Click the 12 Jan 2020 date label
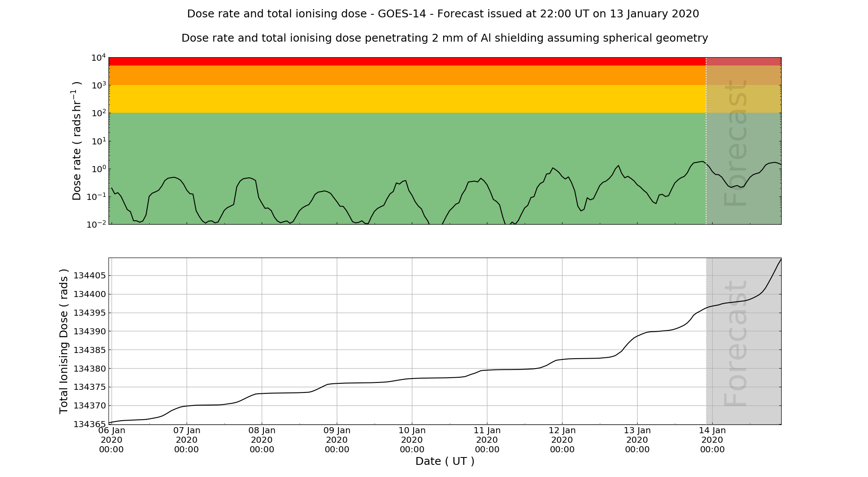This screenshot has width=868, height=477. (x=562, y=440)
